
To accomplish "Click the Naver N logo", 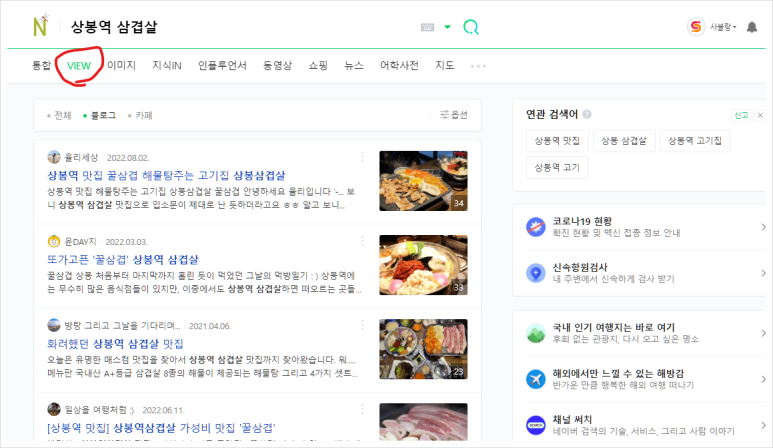I will coord(40,26).
